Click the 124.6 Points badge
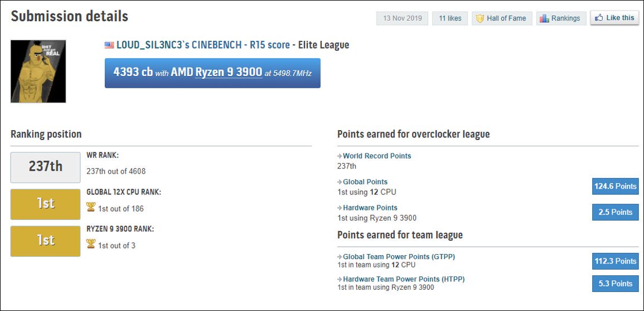Viewport: 644px width, 311px height. [x=615, y=186]
